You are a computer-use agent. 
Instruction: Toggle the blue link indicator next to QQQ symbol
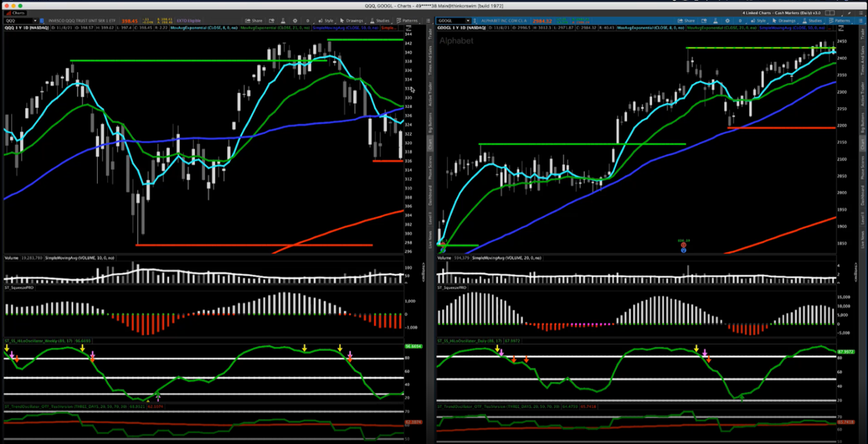coord(42,21)
